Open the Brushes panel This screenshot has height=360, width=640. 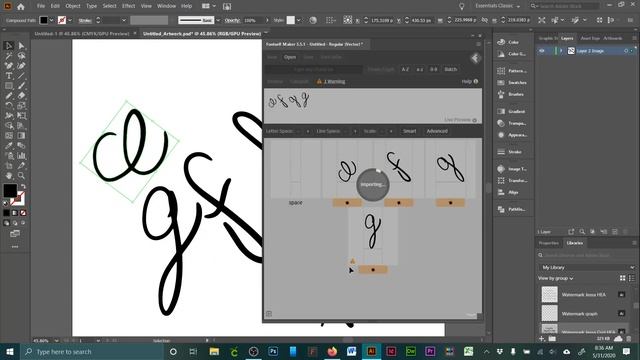coord(511,94)
